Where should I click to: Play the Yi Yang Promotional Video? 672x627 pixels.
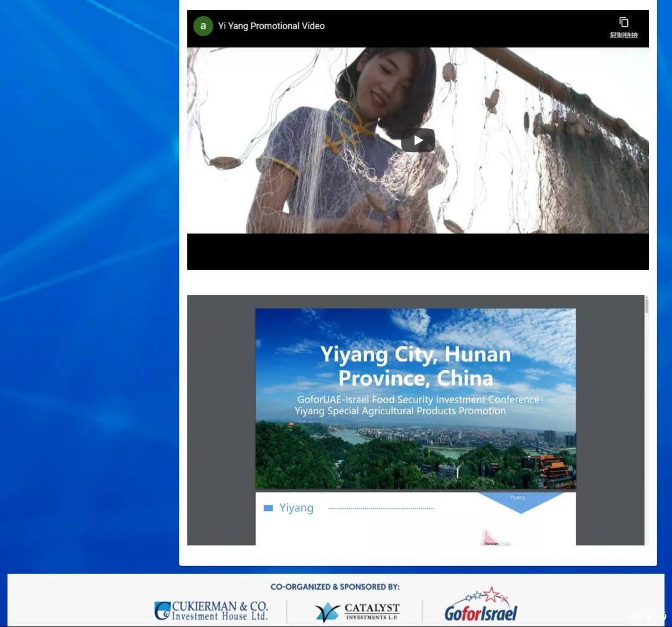coord(418,140)
